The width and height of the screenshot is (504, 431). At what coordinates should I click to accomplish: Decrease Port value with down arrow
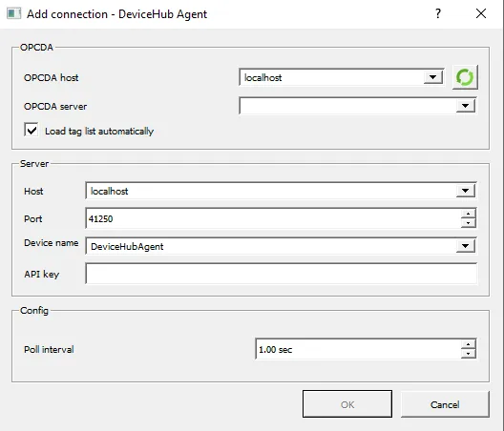[468, 223]
